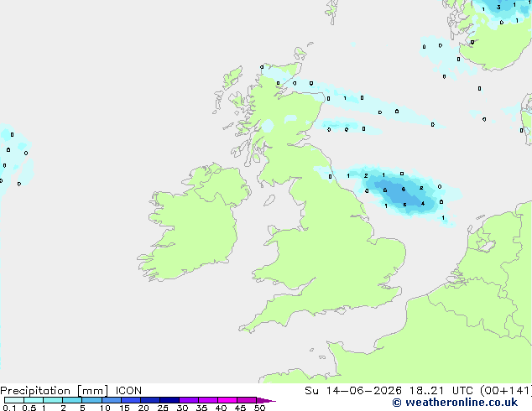The height and width of the screenshot is (411, 532).
Task: Click the legend label '20'
Action: click(x=143, y=408)
